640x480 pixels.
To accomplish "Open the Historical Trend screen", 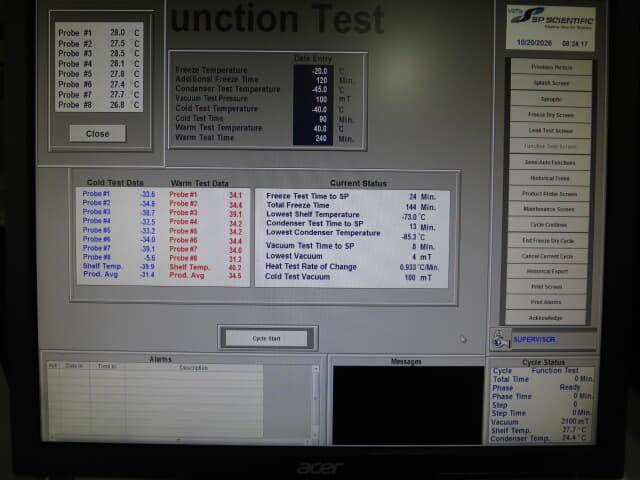I will [549, 178].
